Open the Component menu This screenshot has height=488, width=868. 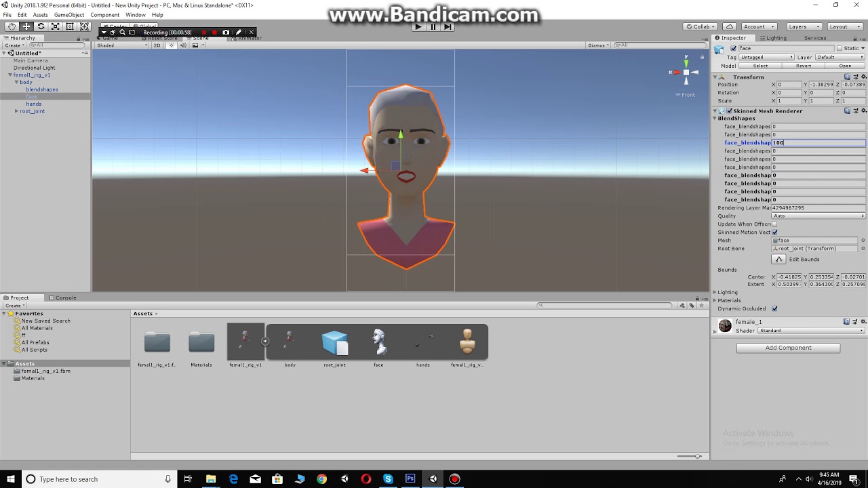click(x=104, y=15)
